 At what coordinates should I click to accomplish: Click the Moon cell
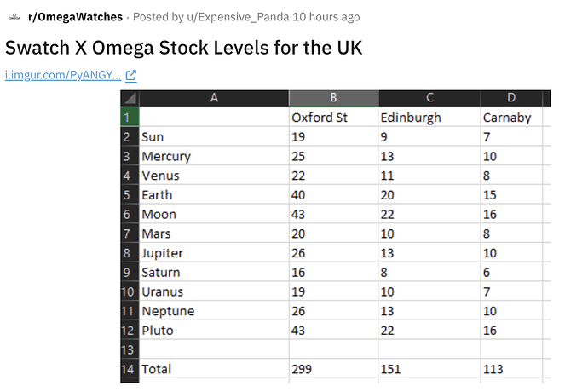coord(214,214)
